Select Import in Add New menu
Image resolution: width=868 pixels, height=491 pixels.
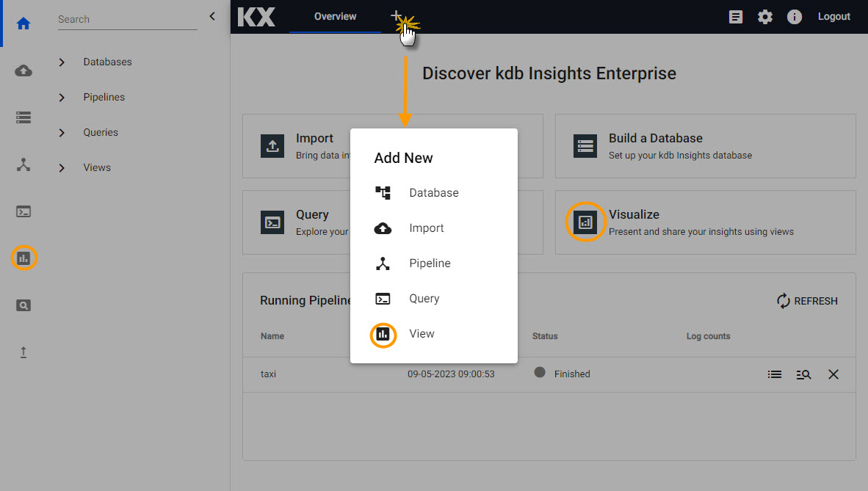point(434,228)
